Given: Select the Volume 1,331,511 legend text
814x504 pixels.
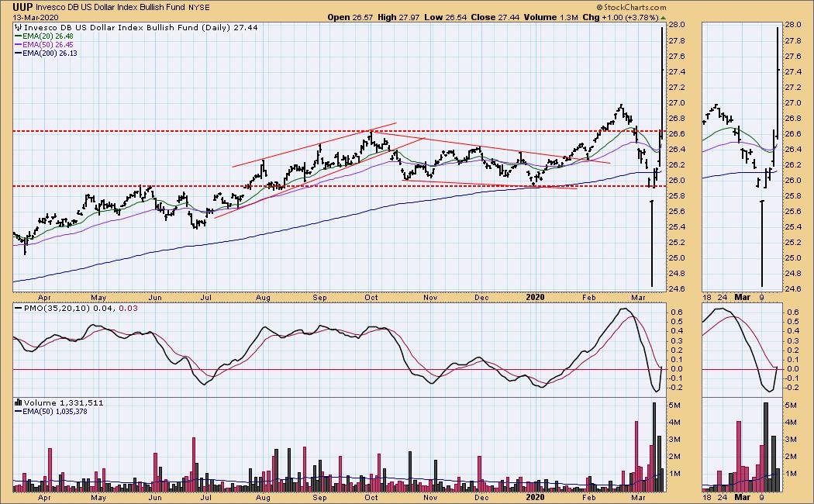Looking at the screenshot, I should coord(64,402).
